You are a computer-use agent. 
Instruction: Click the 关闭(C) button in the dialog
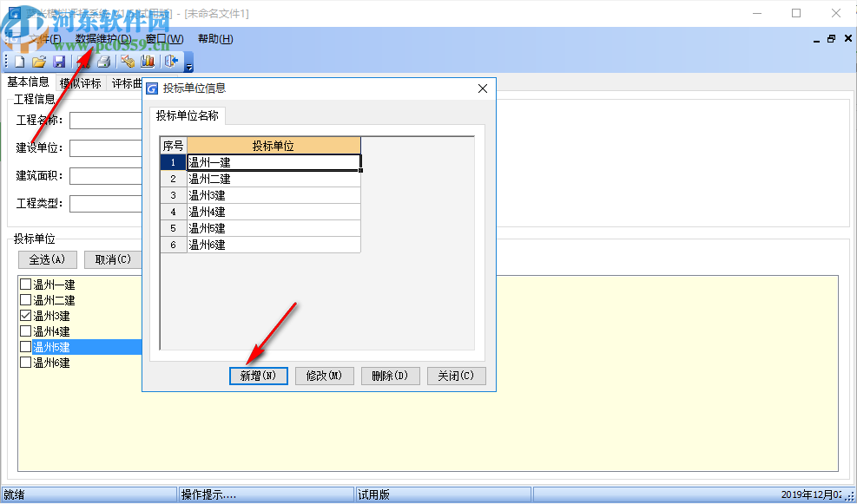pos(456,376)
